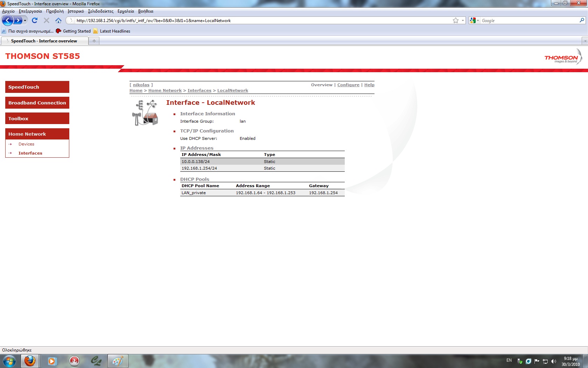Viewport: 588px width, 368px height.
Task: Open a new tab with the plus button
Action: 94,41
